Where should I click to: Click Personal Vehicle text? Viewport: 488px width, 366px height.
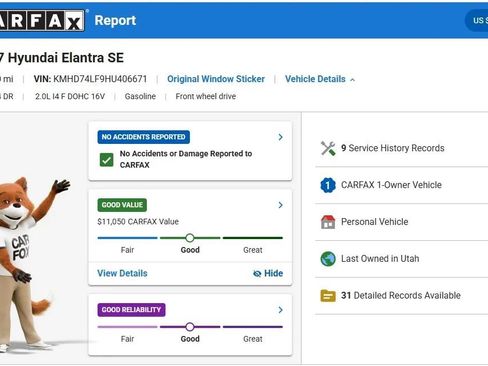click(375, 222)
